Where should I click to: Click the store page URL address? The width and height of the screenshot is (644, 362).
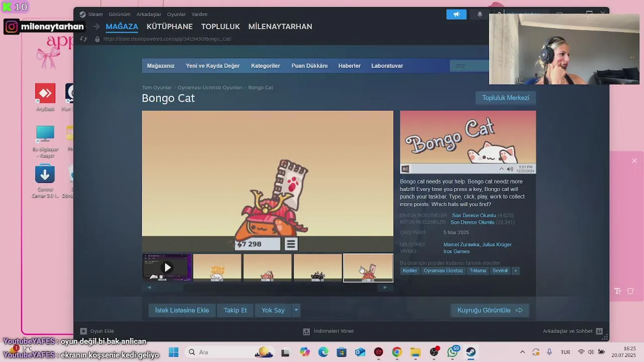pyautogui.click(x=167, y=39)
